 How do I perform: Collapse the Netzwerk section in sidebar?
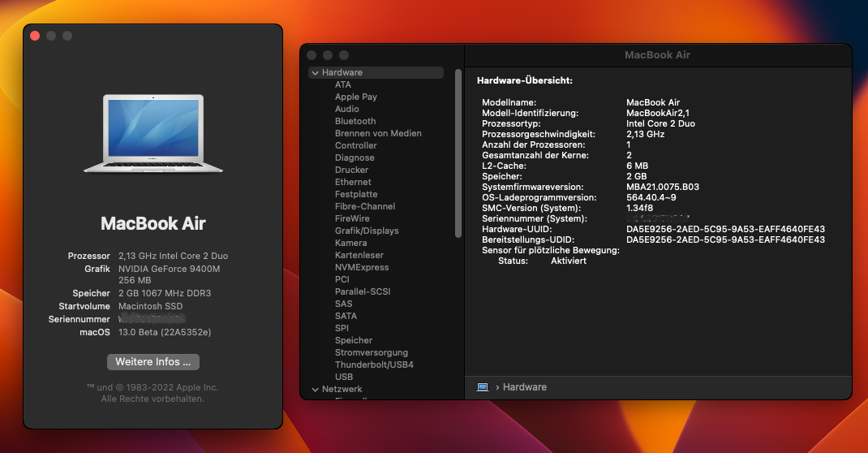(315, 390)
